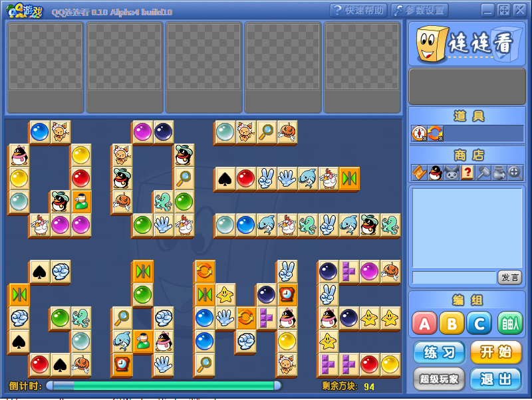This screenshot has height=400, width=532.
Task: Click the countdown 倒计时 progress bar
Action: [x=164, y=385]
